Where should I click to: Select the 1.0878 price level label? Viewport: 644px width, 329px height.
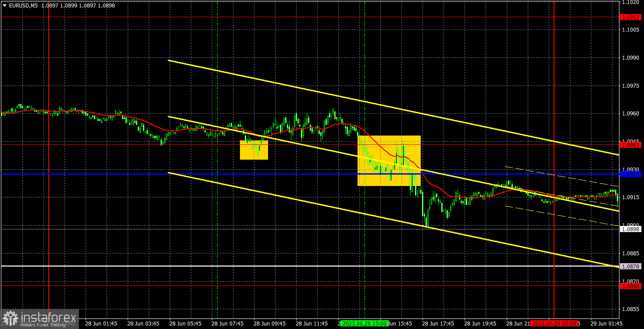pos(631,266)
